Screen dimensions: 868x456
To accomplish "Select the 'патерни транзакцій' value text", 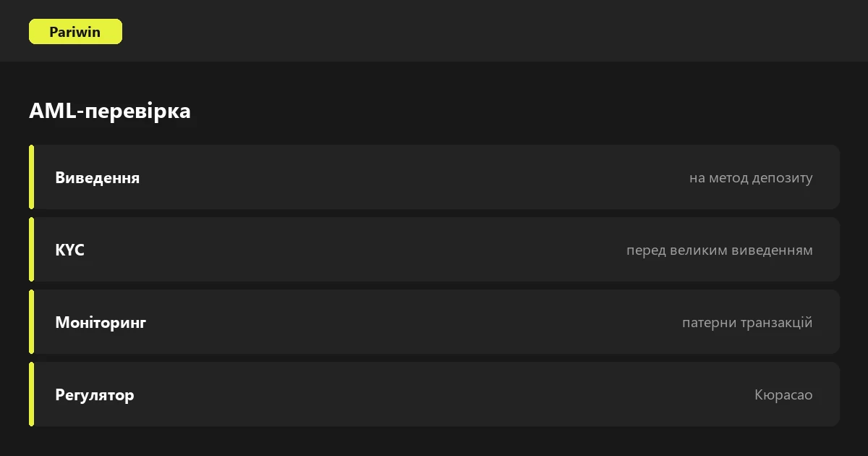I will point(747,322).
